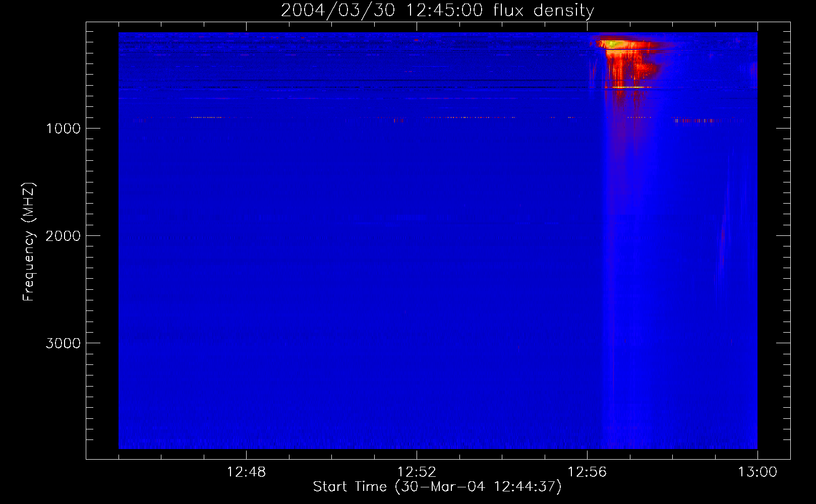Image resolution: width=816 pixels, height=504 pixels.
Task: Click the 12:52 time tick label
Action: point(417,472)
